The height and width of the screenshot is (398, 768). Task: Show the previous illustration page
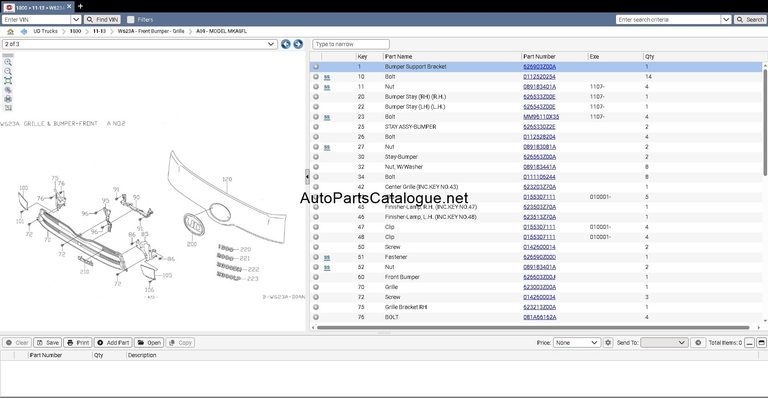pos(286,44)
